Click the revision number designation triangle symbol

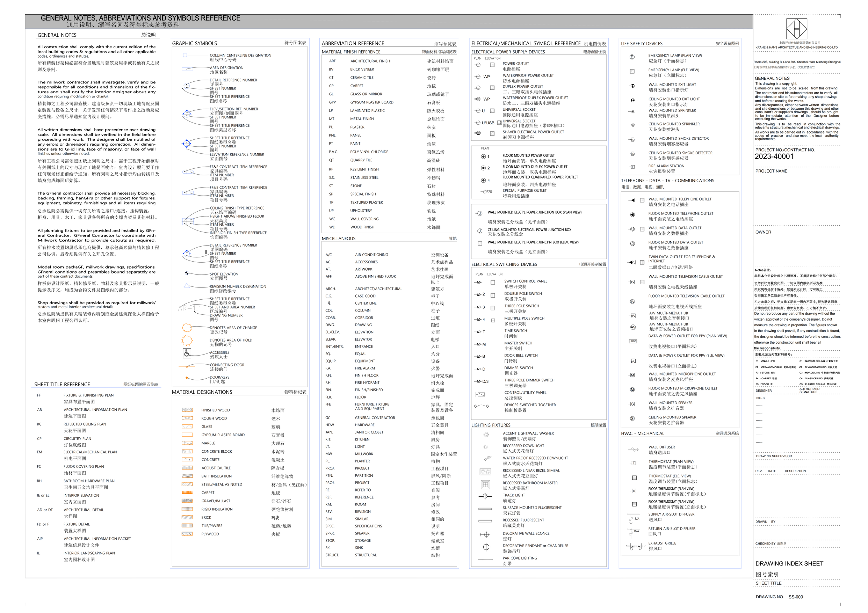[186, 286]
